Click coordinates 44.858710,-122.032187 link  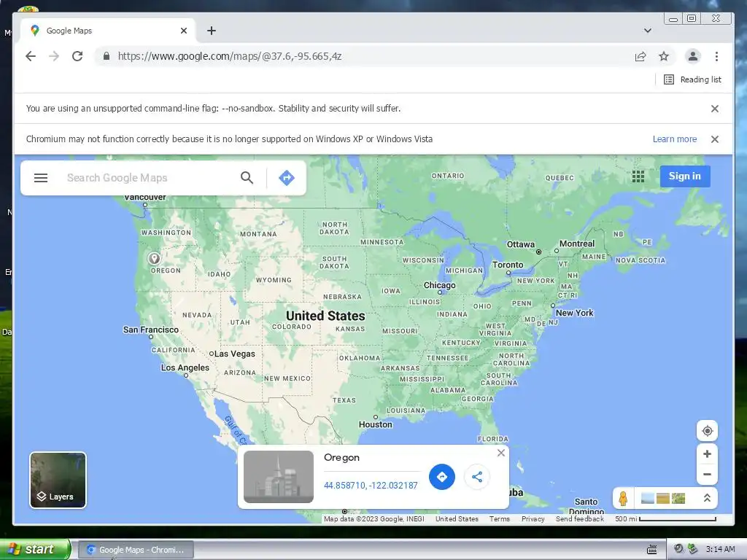click(371, 485)
